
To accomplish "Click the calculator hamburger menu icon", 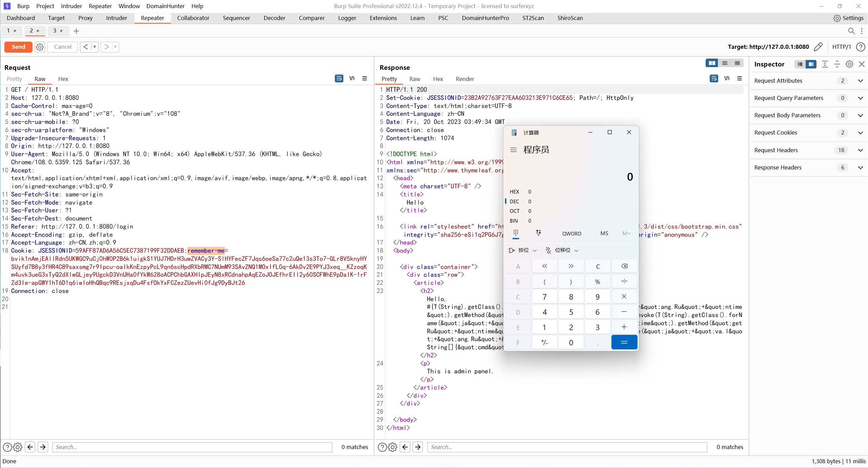I will (x=513, y=150).
